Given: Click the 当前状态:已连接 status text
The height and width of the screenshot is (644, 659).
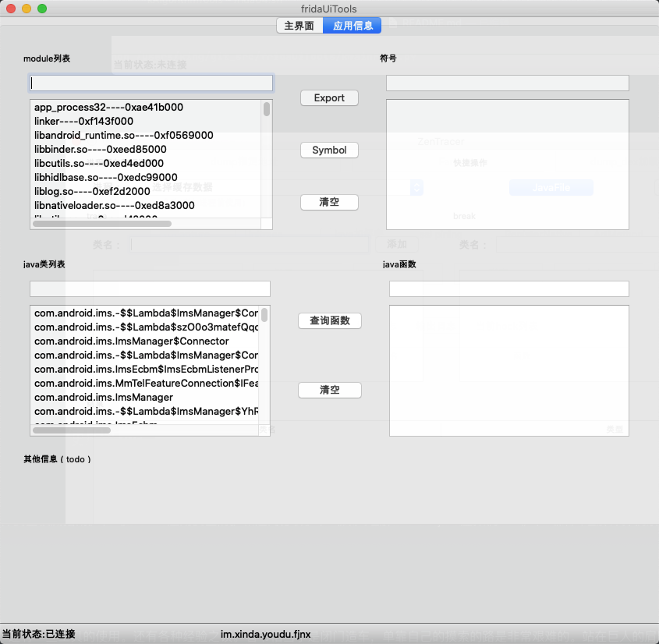Looking at the screenshot, I should point(39,634).
